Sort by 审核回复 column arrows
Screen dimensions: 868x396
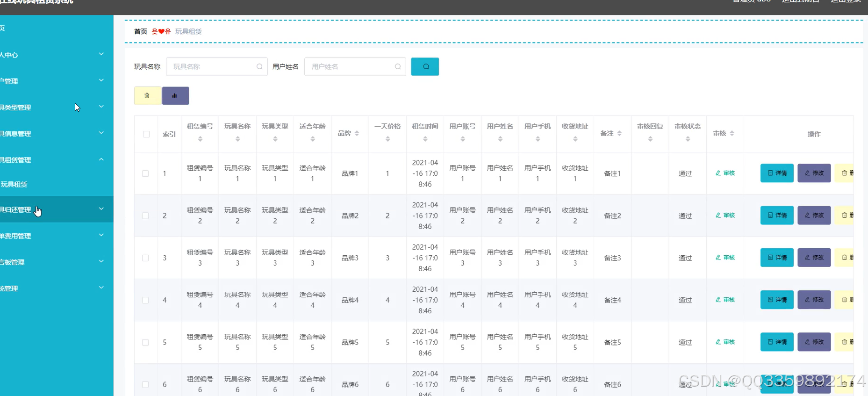[650, 139]
